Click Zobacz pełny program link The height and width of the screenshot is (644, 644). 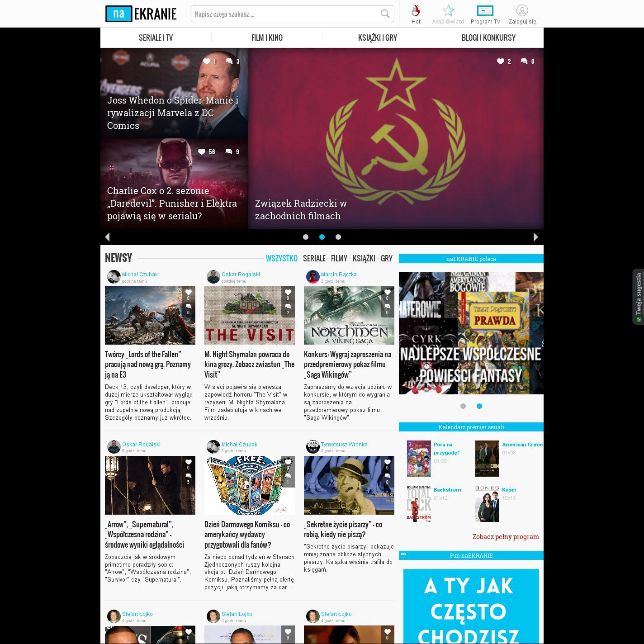click(x=505, y=537)
